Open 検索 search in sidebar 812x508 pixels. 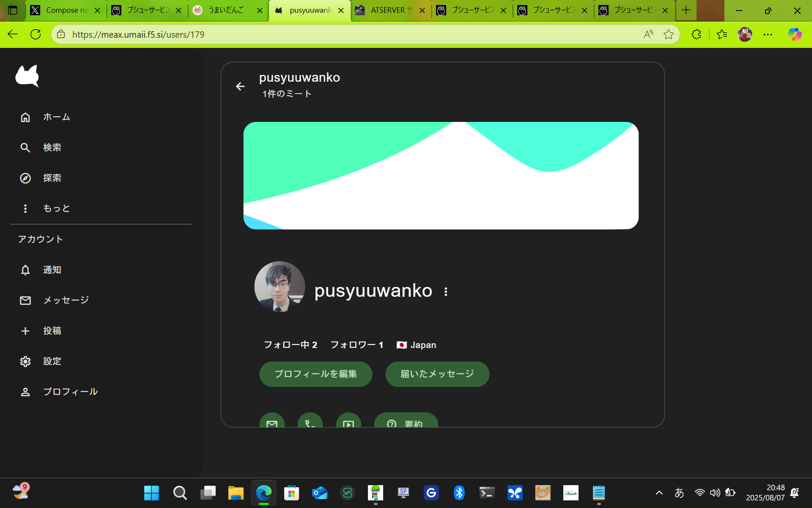click(x=41, y=147)
